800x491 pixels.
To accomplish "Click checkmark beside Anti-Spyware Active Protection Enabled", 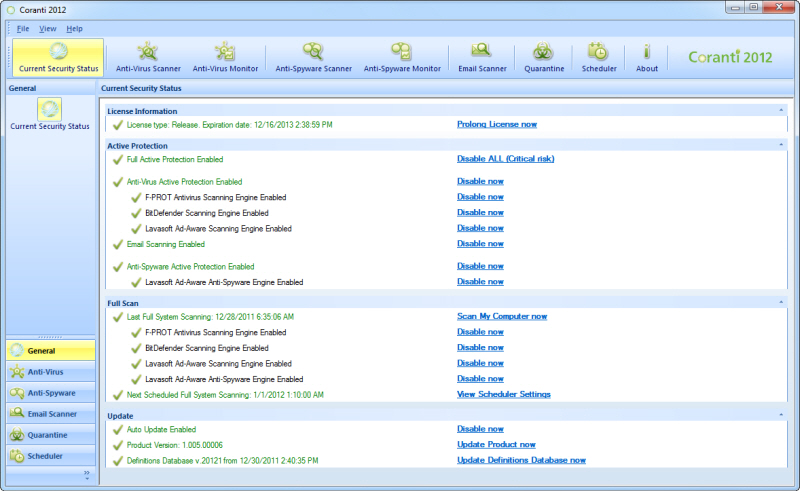I will tap(118, 267).
